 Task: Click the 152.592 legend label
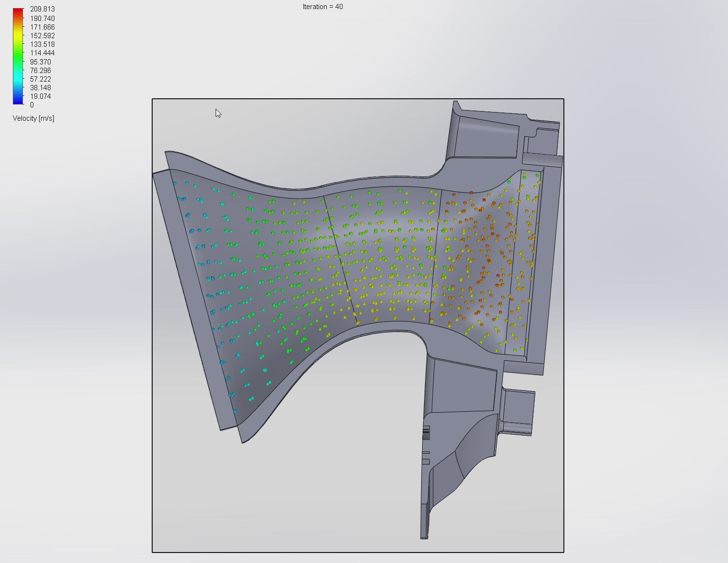[x=42, y=36]
